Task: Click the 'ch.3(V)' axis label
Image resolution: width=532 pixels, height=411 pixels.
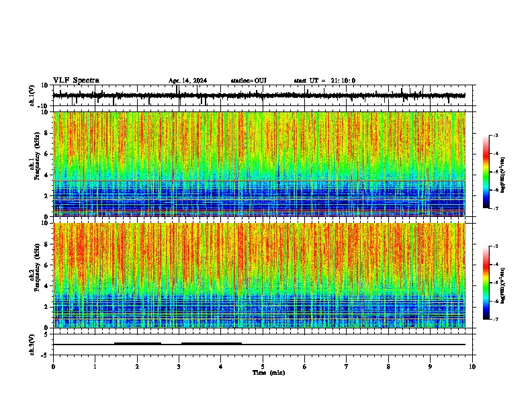Action: click(32, 345)
